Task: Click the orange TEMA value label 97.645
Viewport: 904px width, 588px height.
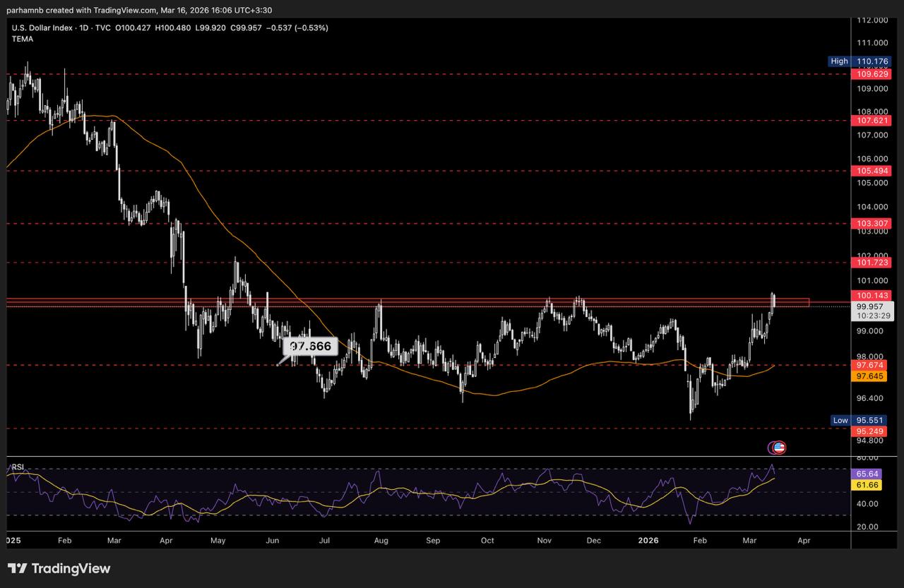Action: pos(870,376)
